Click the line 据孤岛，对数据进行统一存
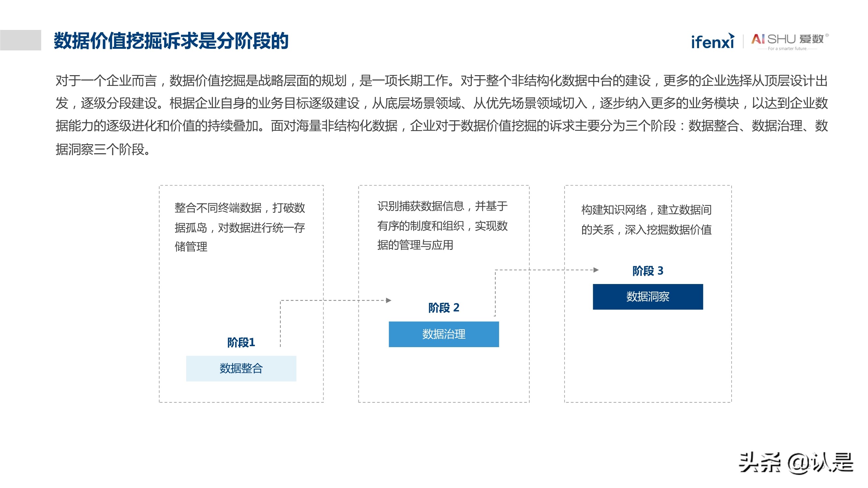 (240, 228)
